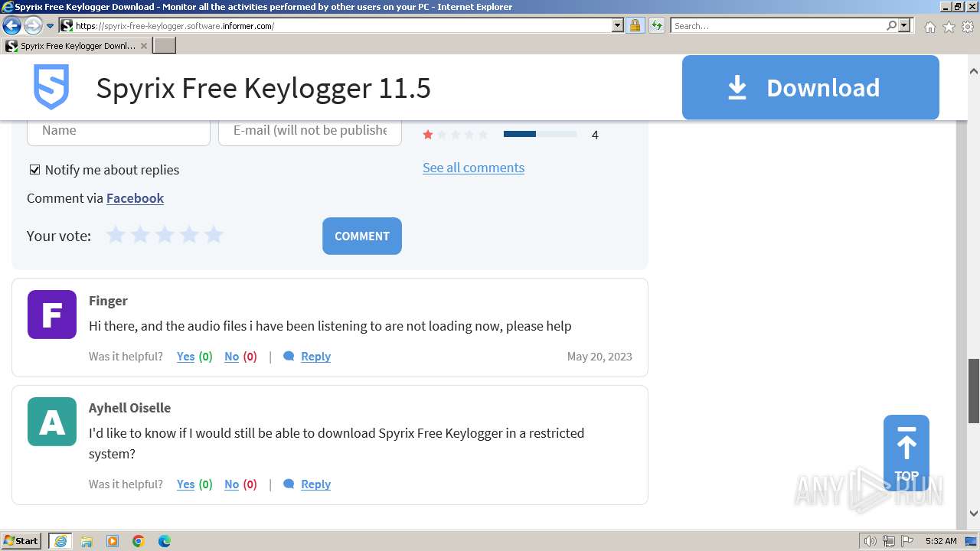
Task: Rate two stars in Your vote
Action: point(140,235)
